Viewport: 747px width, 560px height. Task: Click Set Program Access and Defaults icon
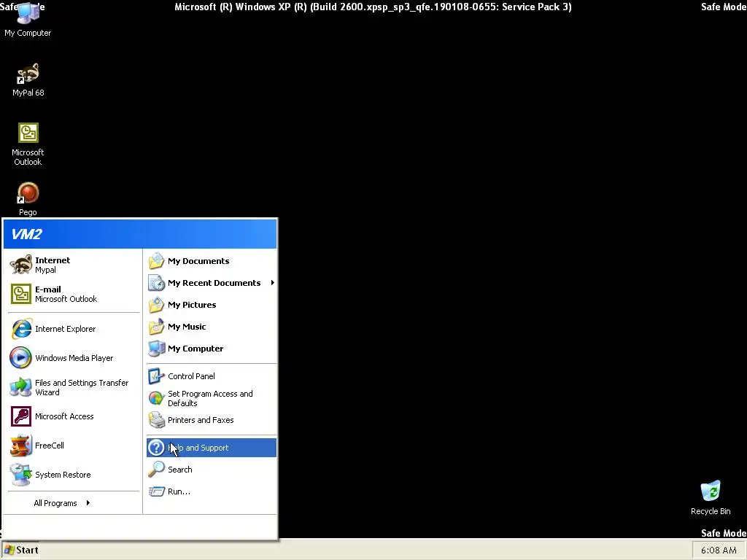(x=156, y=398)
